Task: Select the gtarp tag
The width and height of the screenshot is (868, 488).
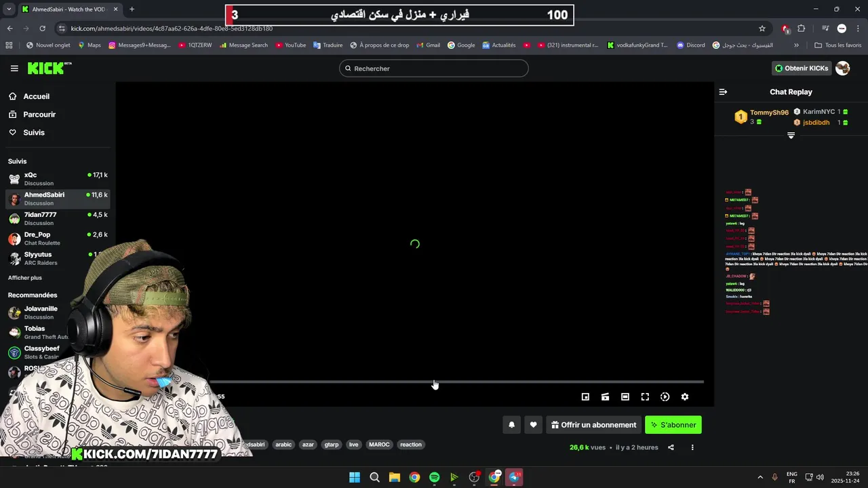Action: pyautogui.click(x=332, y=445)
